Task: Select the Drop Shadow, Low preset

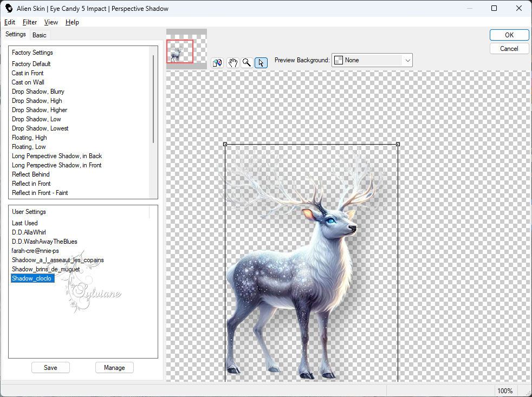Action: pyautogui.click(x=36, y=119)
